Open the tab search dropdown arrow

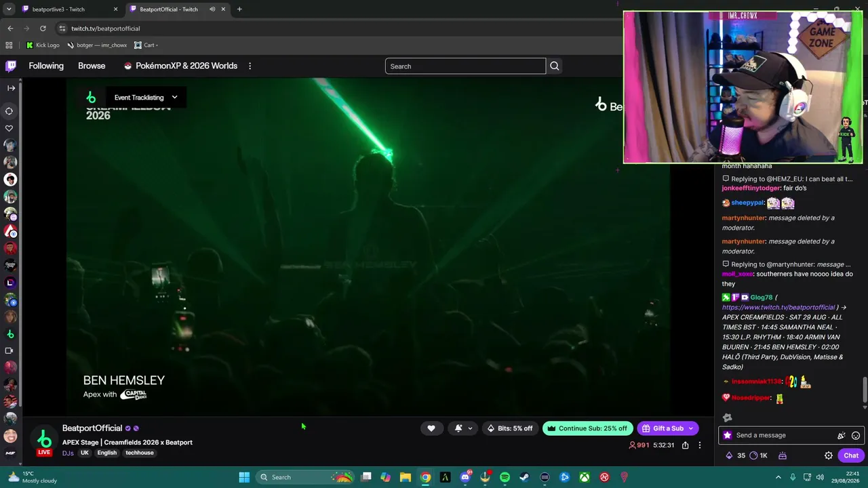9,9
